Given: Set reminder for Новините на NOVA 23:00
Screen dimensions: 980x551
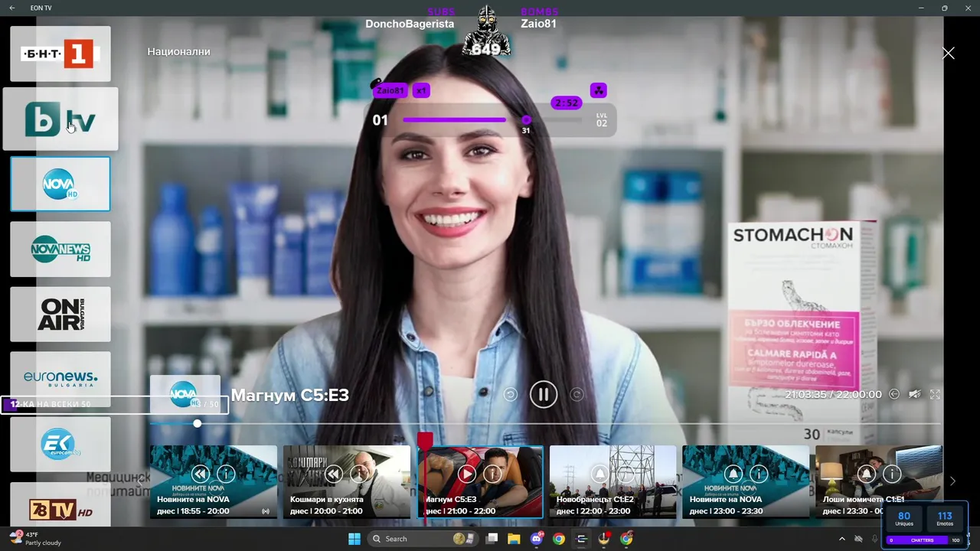Looking at the screenshot, I should pos(733,474).
